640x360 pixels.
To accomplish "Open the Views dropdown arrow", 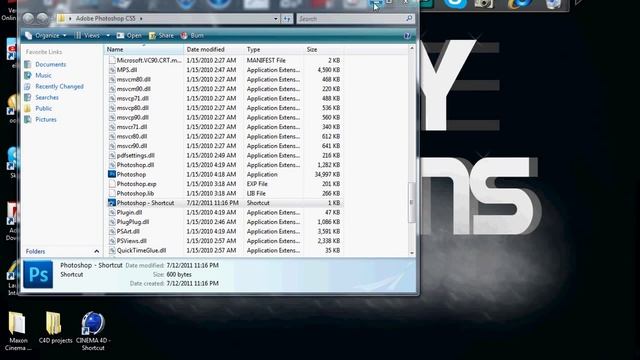I will coord(108,36).
